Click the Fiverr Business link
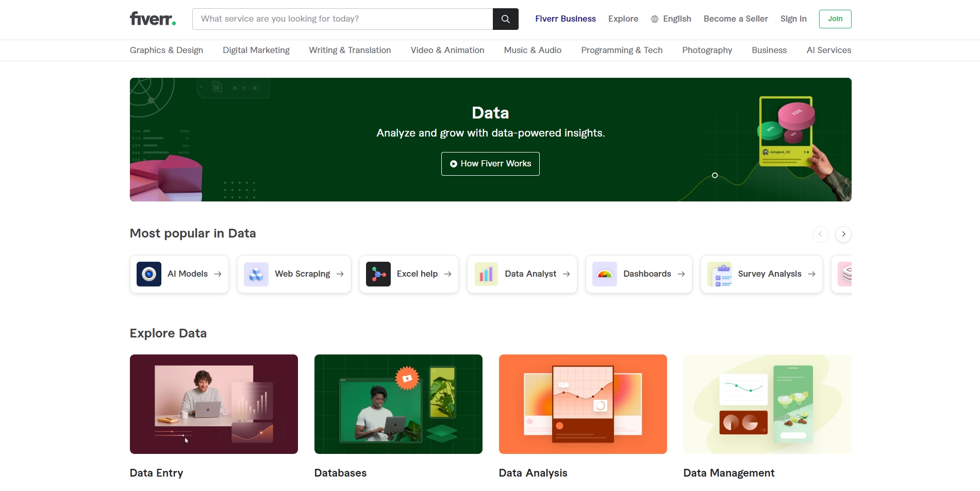This screenshot has width=980, height=491. click(x=566, y=19)
